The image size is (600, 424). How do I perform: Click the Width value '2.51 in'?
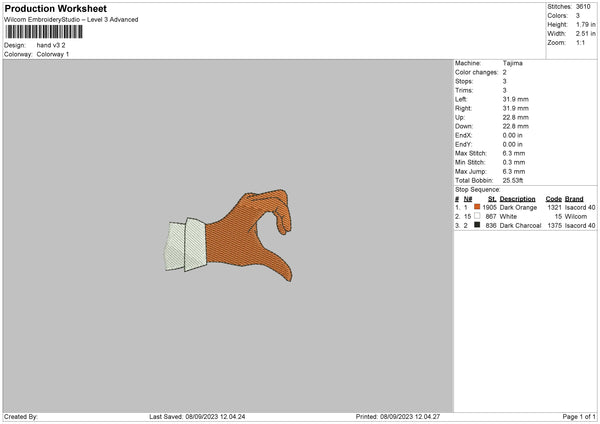click(585, 34)
